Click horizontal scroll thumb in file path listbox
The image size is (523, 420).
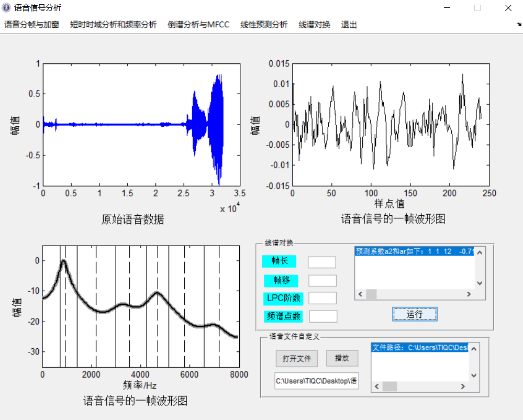(x=390, y=386)
